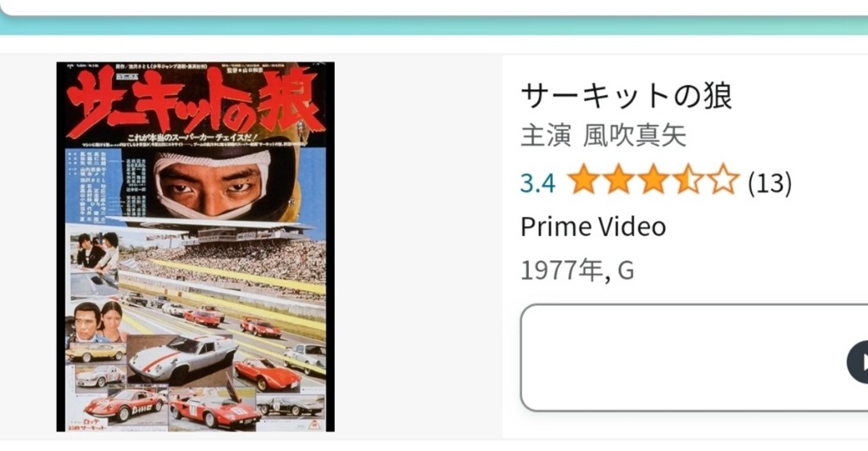This screenshot has height=451, width=868.
Task: Click the outlined watch button below 1977年
Action: [x=694, y=358]
